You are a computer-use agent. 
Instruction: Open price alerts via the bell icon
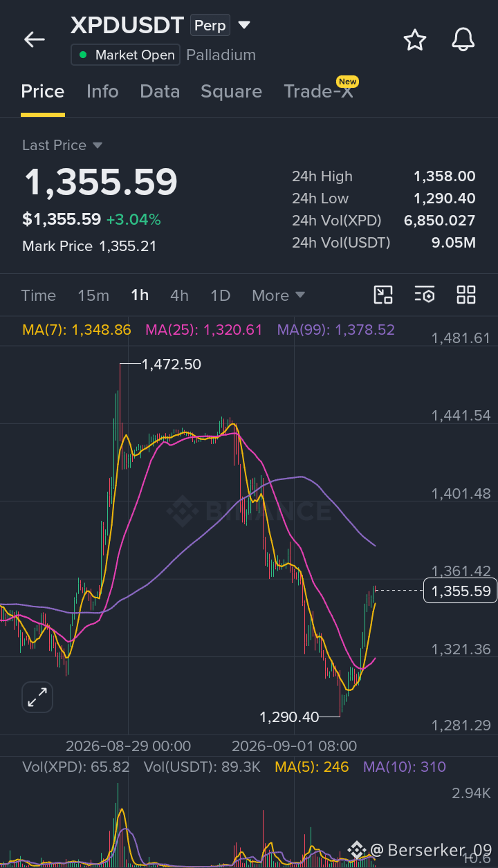click(463, 40)
